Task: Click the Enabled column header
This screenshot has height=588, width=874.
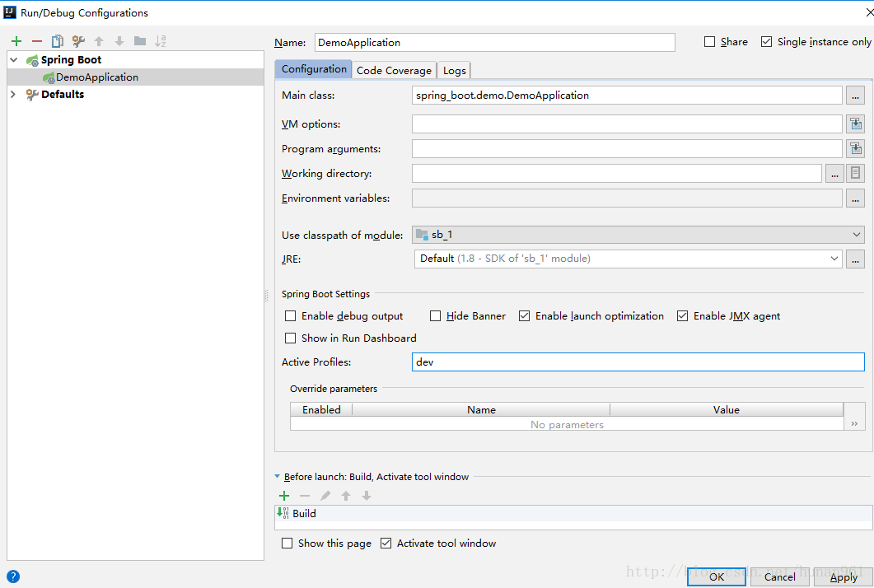Action: pos(321,409)
